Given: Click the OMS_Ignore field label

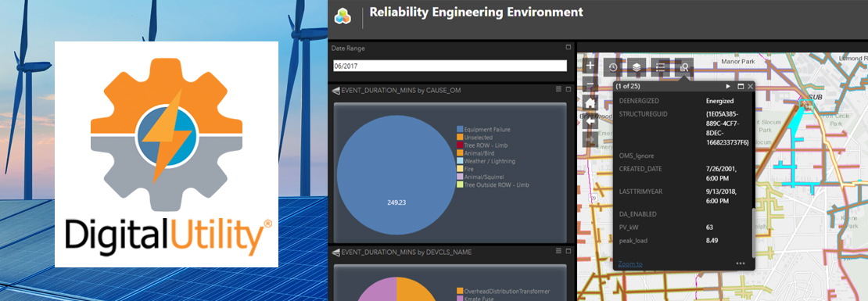Looking at the screenshot, I should (x=636, y=156).
